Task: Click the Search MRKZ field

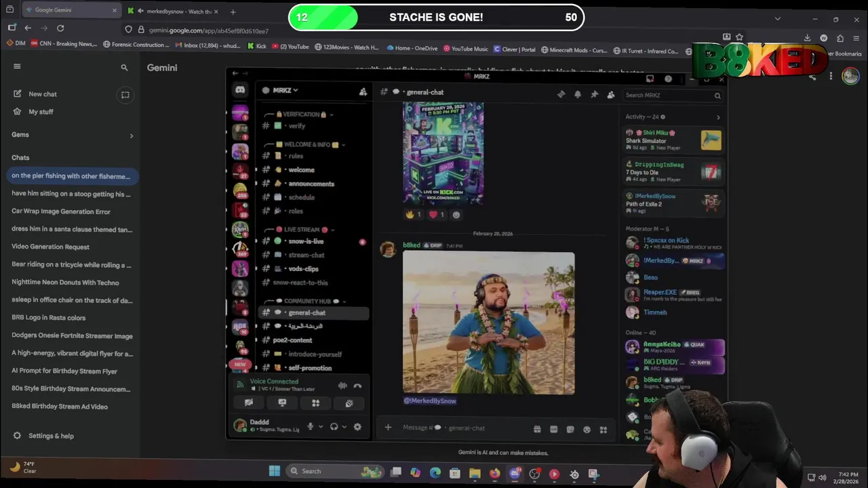Action: point(672,96)
